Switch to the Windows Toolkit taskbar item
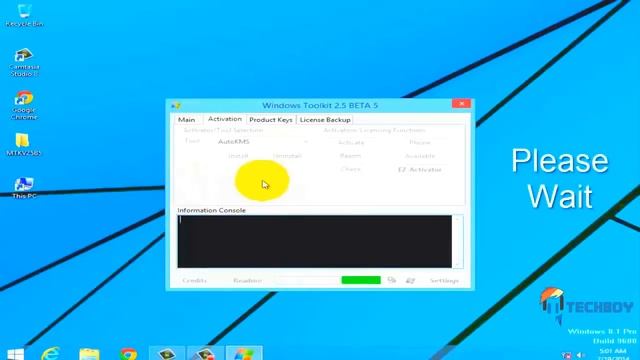 tap(244, 353)
